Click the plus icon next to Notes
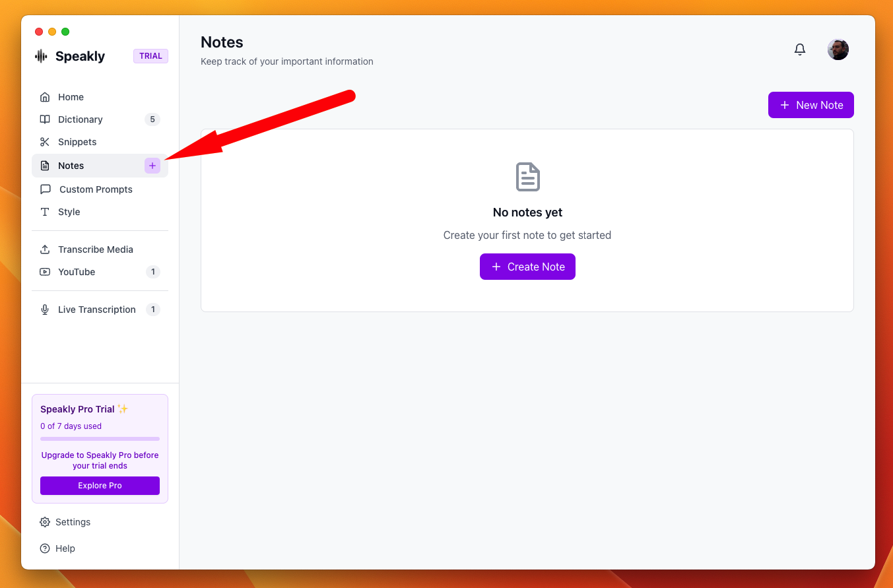Viewport: 893px width, 588px height. point(152,166)
